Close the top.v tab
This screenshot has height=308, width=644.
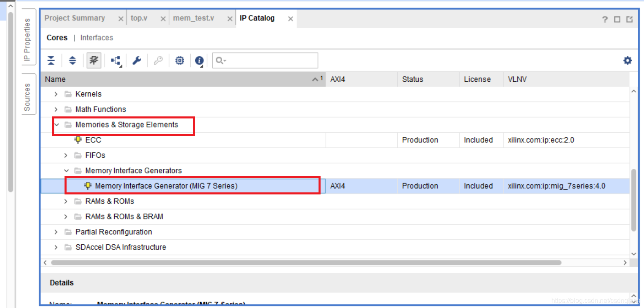pos(163,19)
